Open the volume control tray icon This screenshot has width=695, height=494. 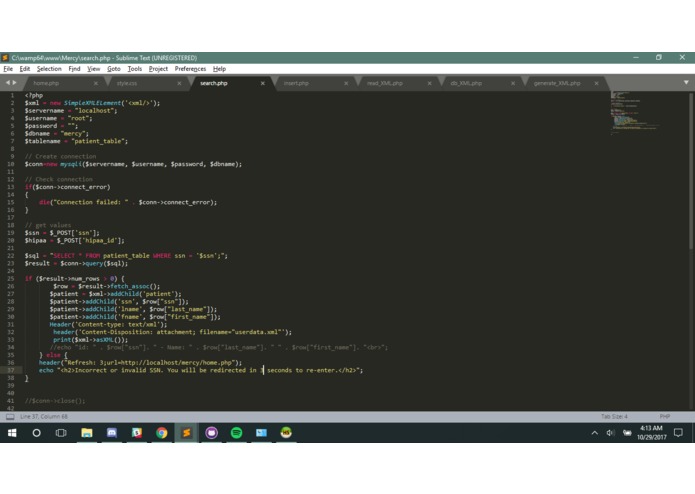pos(610,433)
